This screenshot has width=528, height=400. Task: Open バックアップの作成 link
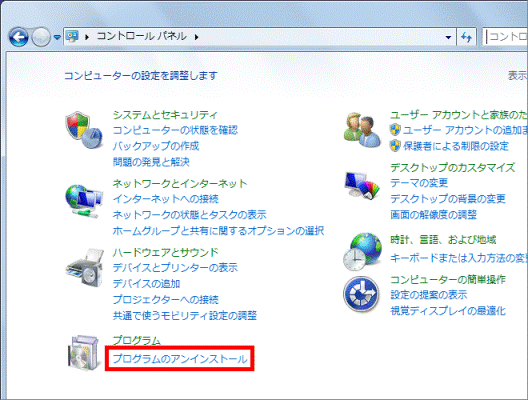[156, 146]
